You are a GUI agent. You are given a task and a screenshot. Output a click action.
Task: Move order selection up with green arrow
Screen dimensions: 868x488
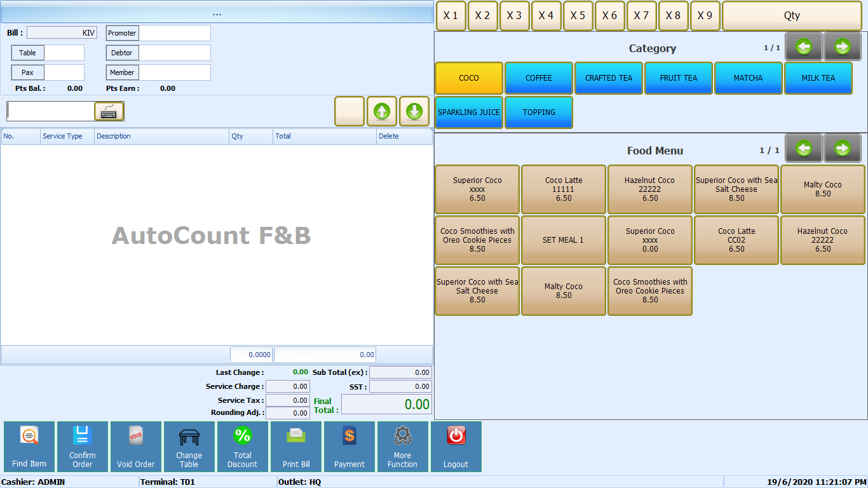point(382,111)
